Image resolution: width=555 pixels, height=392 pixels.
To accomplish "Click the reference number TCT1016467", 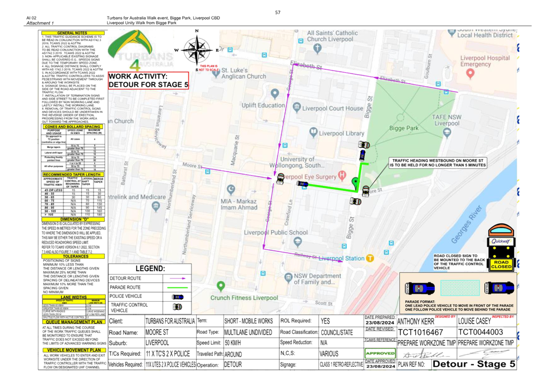I will tap(420, 332).
